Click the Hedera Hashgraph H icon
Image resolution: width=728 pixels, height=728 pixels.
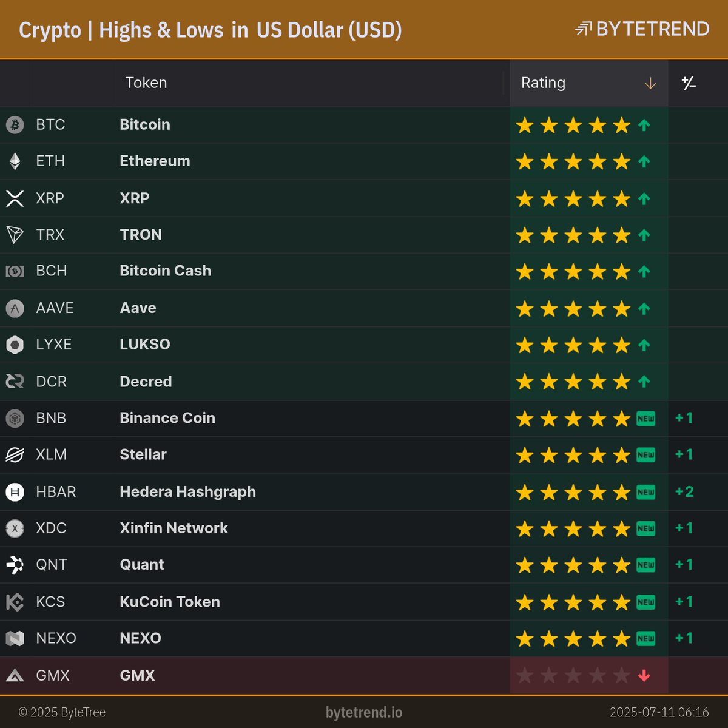click(x=15, y=491)
